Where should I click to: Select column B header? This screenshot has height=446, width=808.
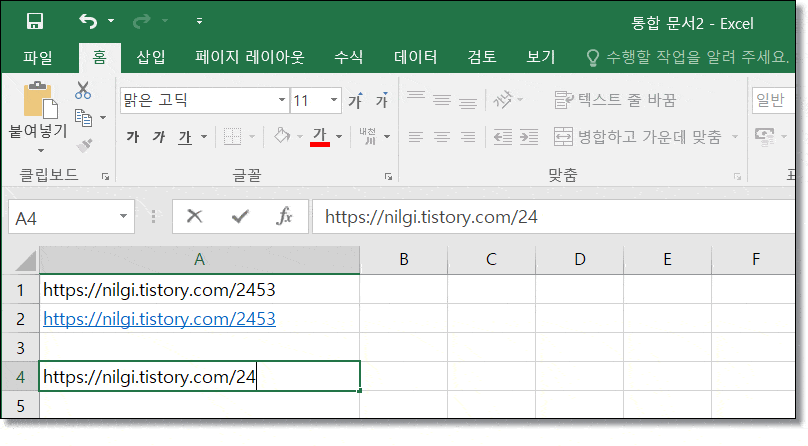(x=404, y=259)
